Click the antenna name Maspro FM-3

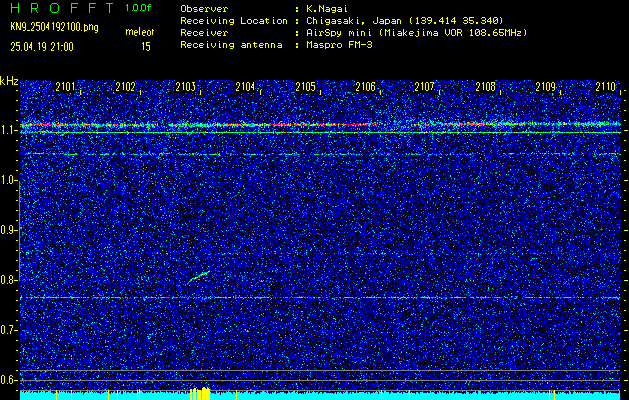coord(339,45)
